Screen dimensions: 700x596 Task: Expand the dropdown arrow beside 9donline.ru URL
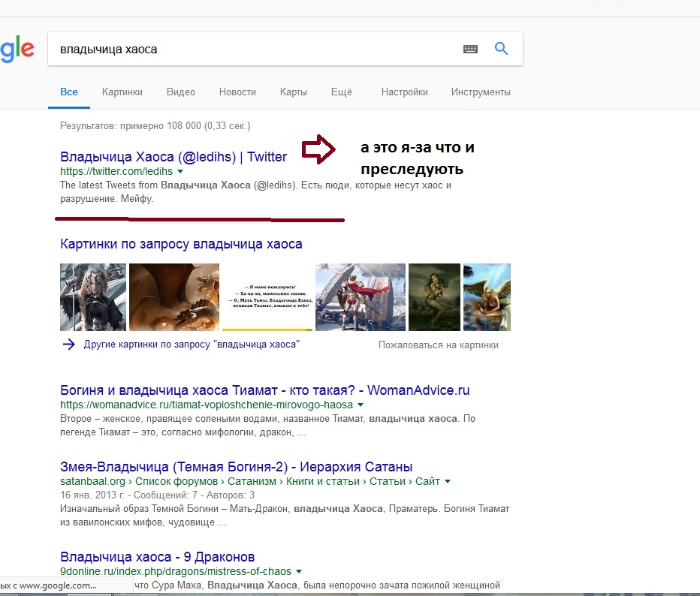pos(299,571)
